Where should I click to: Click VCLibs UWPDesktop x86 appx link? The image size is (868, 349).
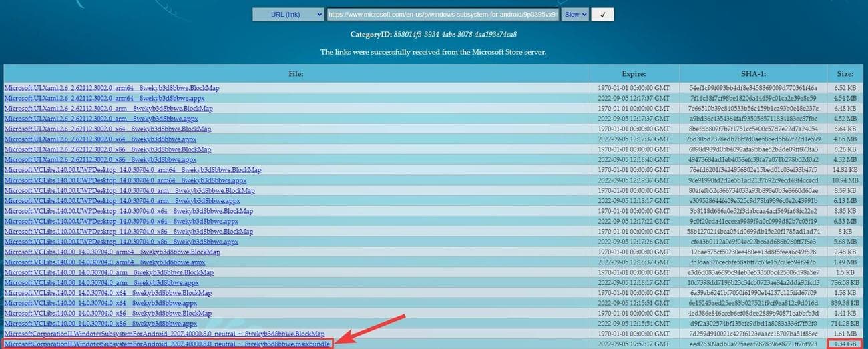tap(121, 242)
